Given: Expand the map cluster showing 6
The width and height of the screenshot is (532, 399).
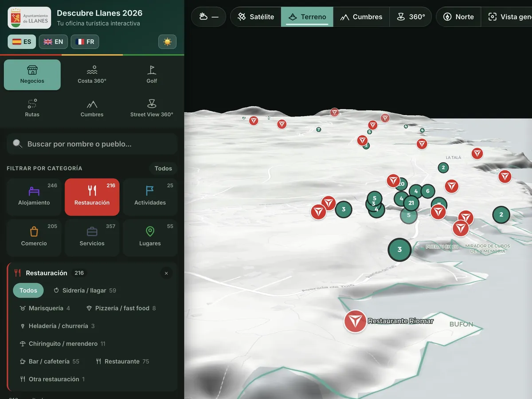Looking at the screenshot, I should tap(428, 191).
